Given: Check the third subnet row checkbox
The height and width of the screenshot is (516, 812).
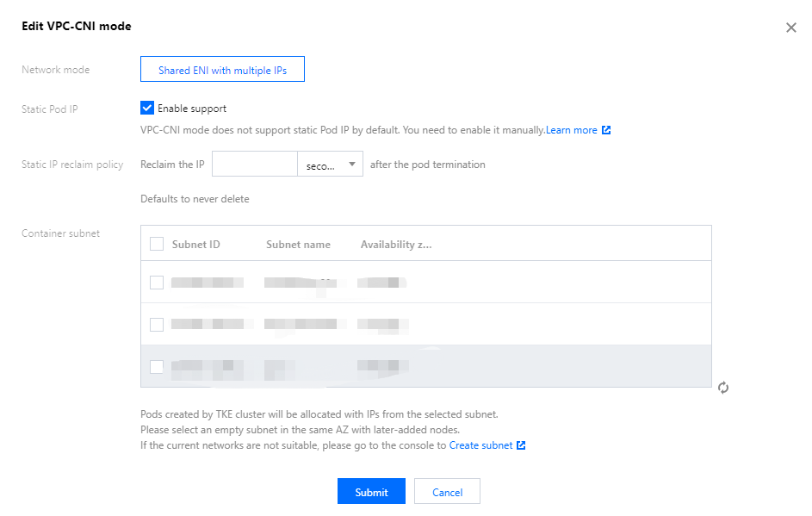Looking at the screenshot, I should 157,366.
